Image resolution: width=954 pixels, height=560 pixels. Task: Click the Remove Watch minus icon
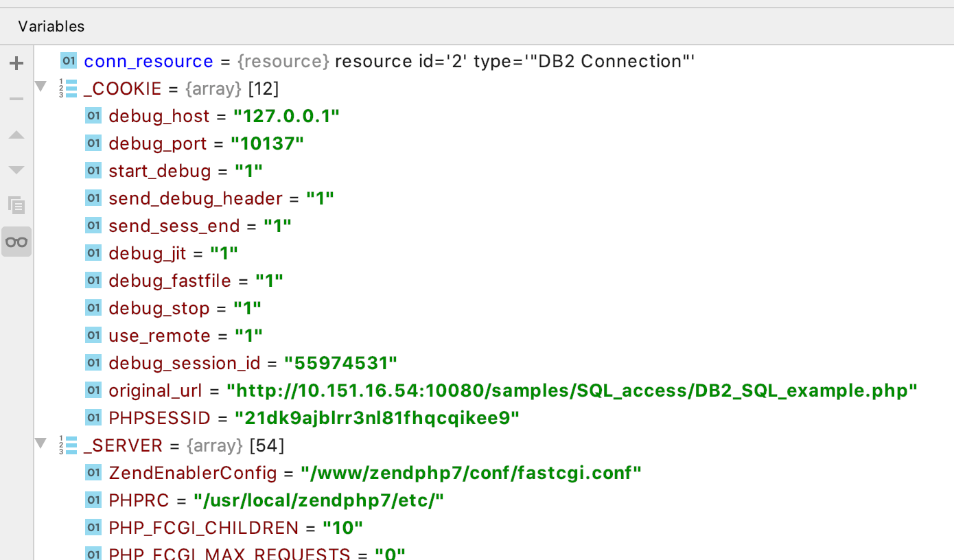click(16, 99)
